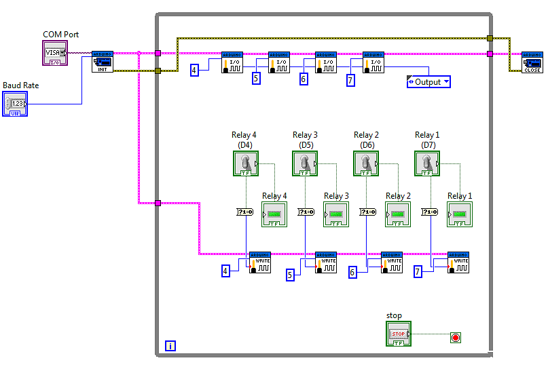Click the loop conditional stop terminal
The height and width of the screenshot is (392, 548).
click(x=456, y=338)
